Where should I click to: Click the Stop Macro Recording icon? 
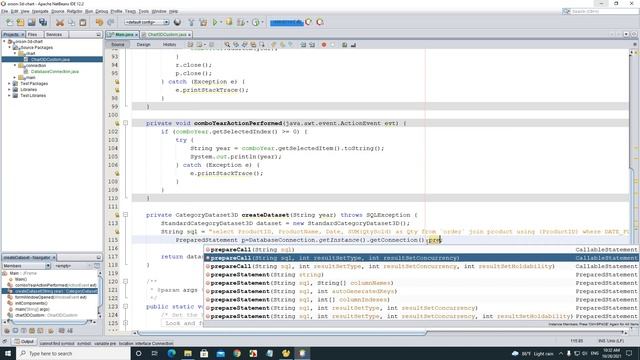coord(333,44)
